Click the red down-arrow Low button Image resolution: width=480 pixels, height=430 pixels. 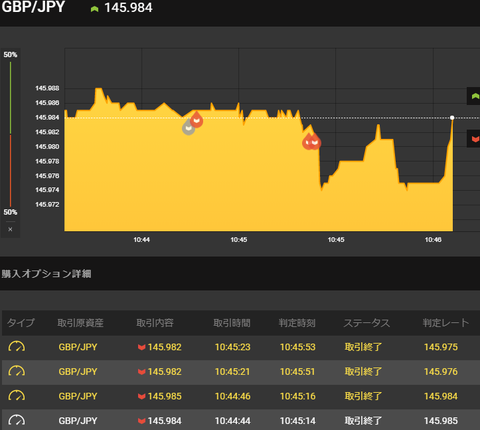coord(474,139)
